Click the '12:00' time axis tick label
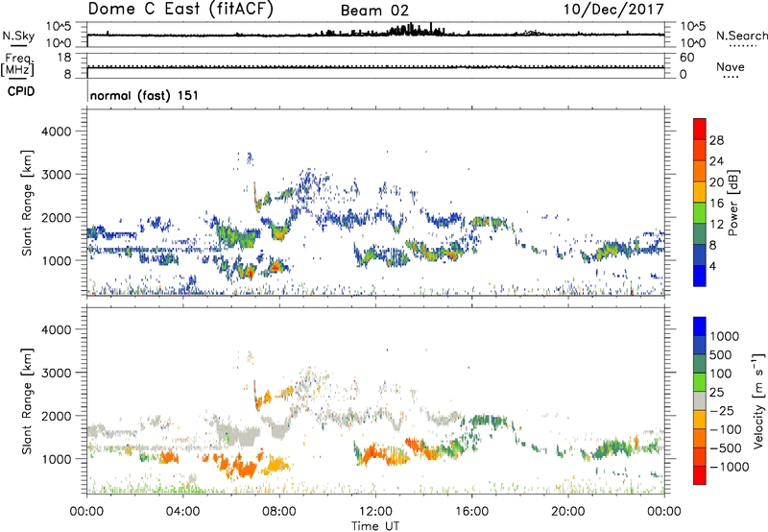768x532 pixels. [375, 512]
